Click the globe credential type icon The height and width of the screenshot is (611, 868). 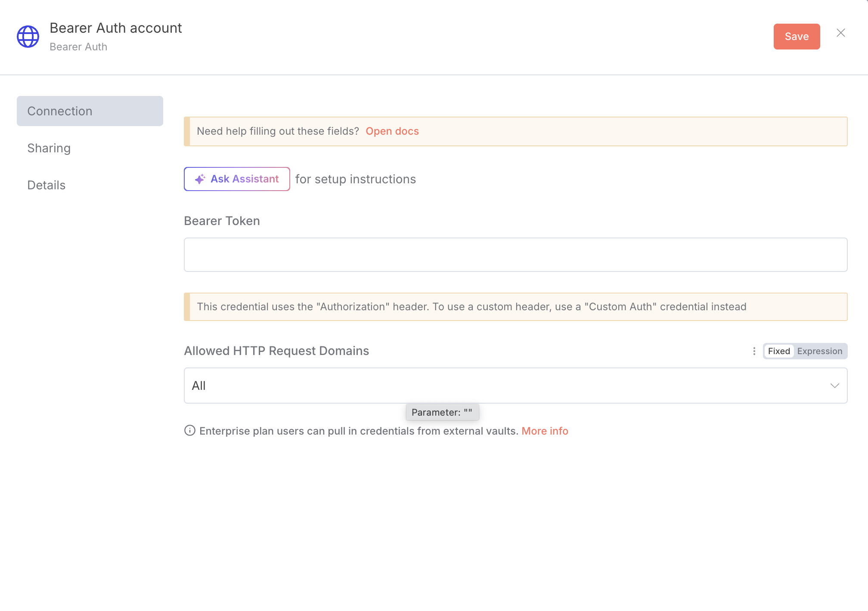(x=28, y=37)
